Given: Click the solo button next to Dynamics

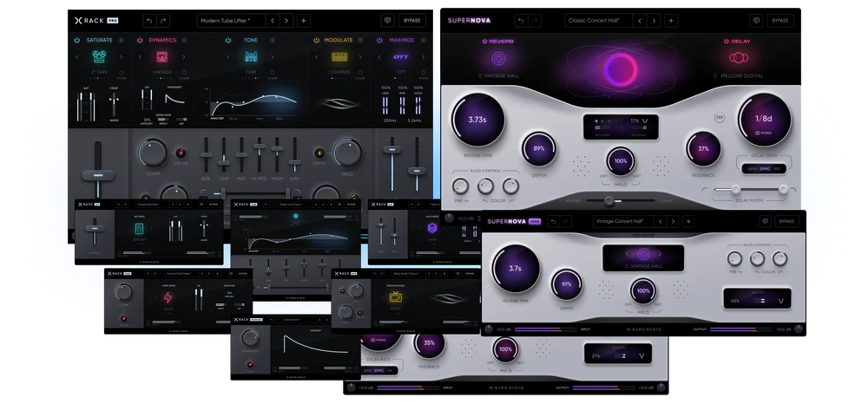Looking at the screenshot, I should (x=184, y=40).
